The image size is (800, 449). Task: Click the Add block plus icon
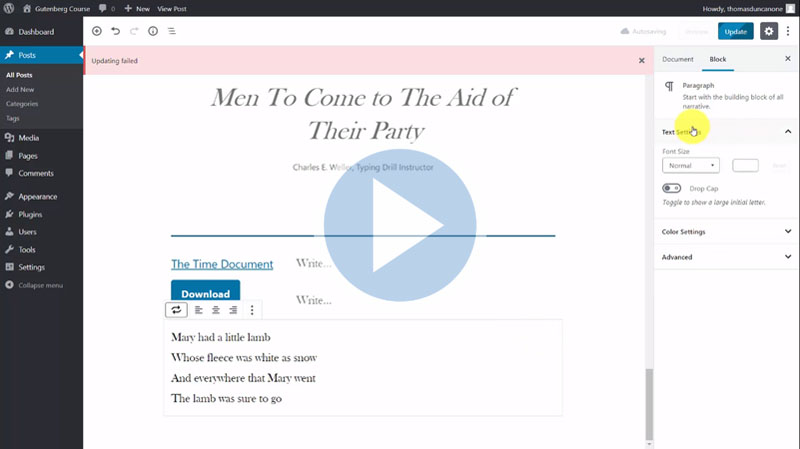coord(97,31)
